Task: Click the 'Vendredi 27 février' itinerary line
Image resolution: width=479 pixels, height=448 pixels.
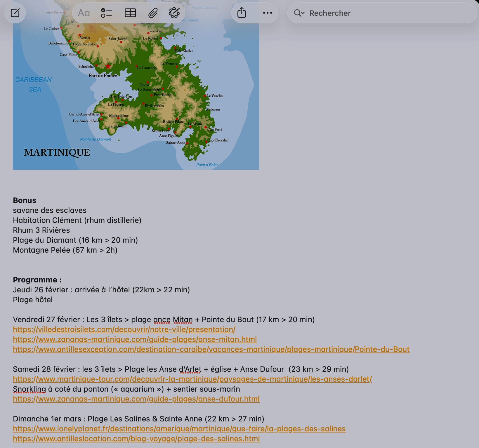Action: click(x=164, y=319)
